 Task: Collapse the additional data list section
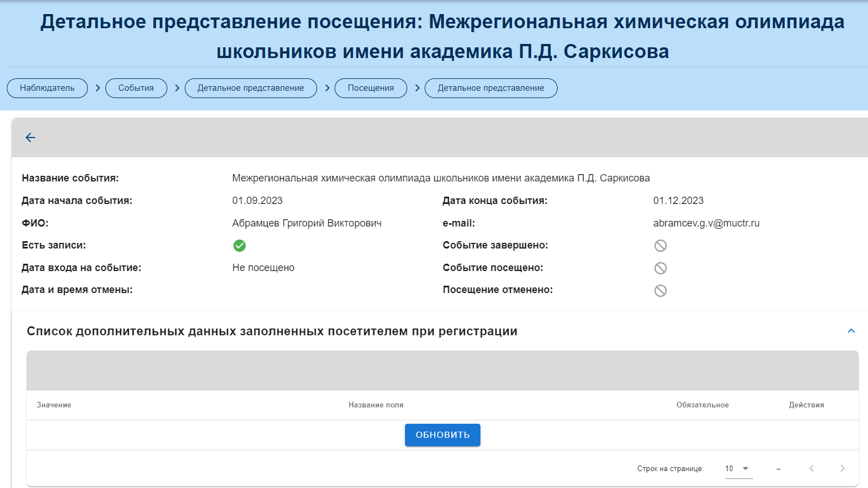pyautogui.click(x=851, y=331)
